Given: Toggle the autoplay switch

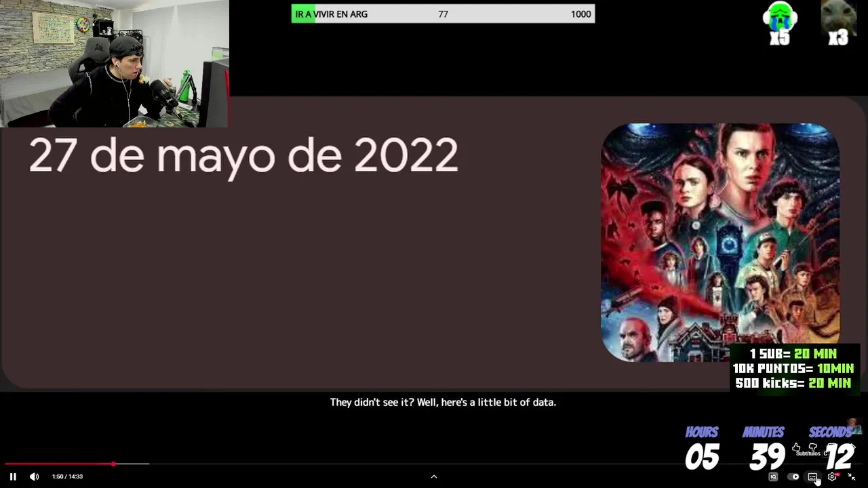Looking at the screenshot, I should (x=793, y=477).
